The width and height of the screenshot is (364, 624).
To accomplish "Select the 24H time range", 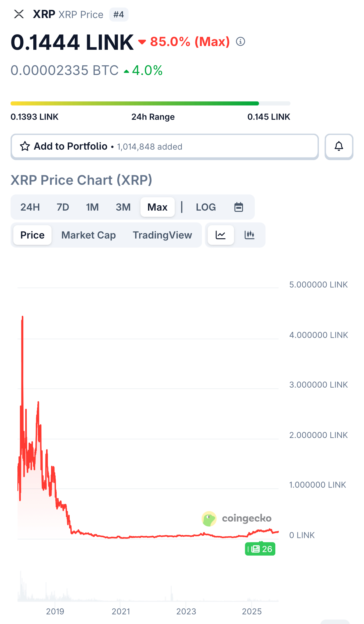I will pyautogui.click(x=30, y=207).
